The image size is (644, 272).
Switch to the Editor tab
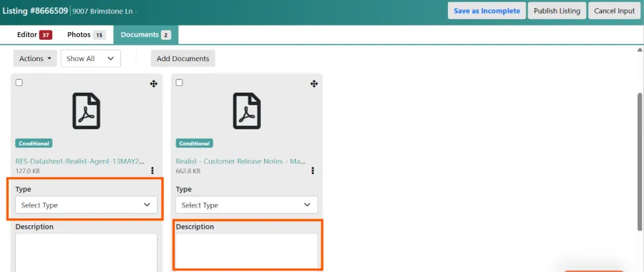tap(34, 35)
